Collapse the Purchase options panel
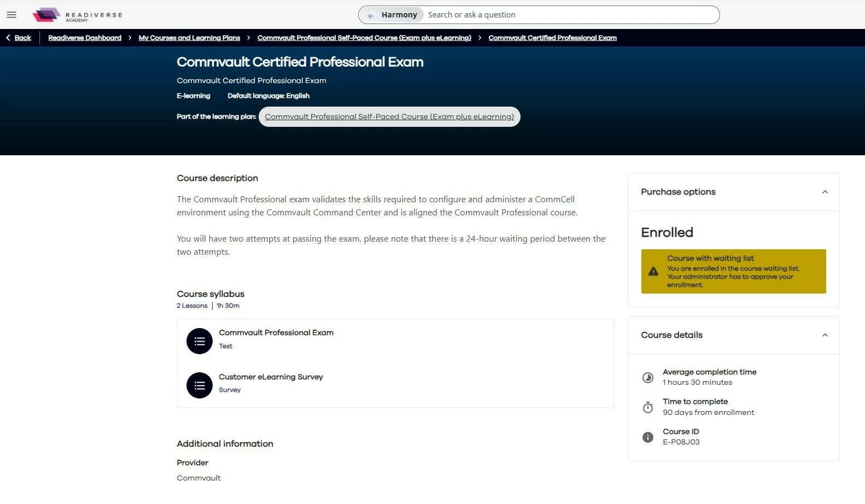Viewport: 865px width, 504px height. pyautogui.click(x=825, y=192)
